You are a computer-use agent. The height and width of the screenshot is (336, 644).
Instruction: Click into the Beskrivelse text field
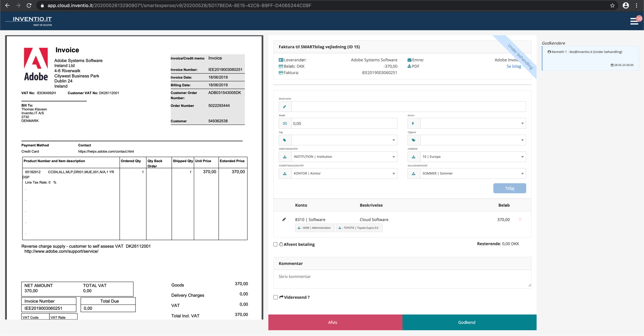click(x=409, y=107)
